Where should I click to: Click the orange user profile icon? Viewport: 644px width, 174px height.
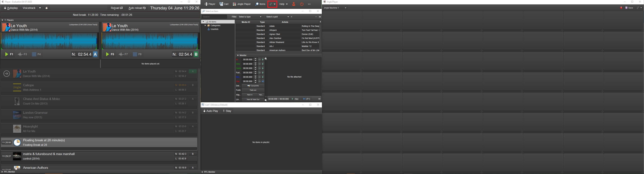(294, 4)
